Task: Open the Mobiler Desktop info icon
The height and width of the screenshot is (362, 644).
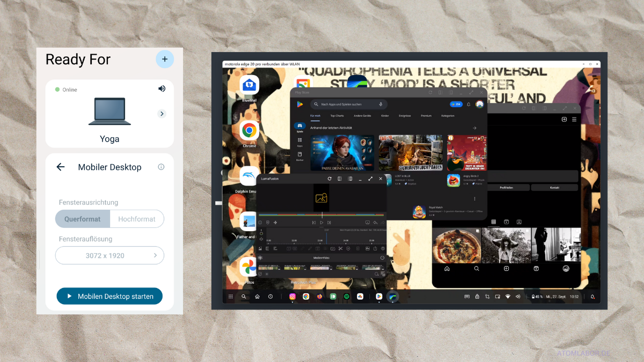Action: [x=161, y=167]
